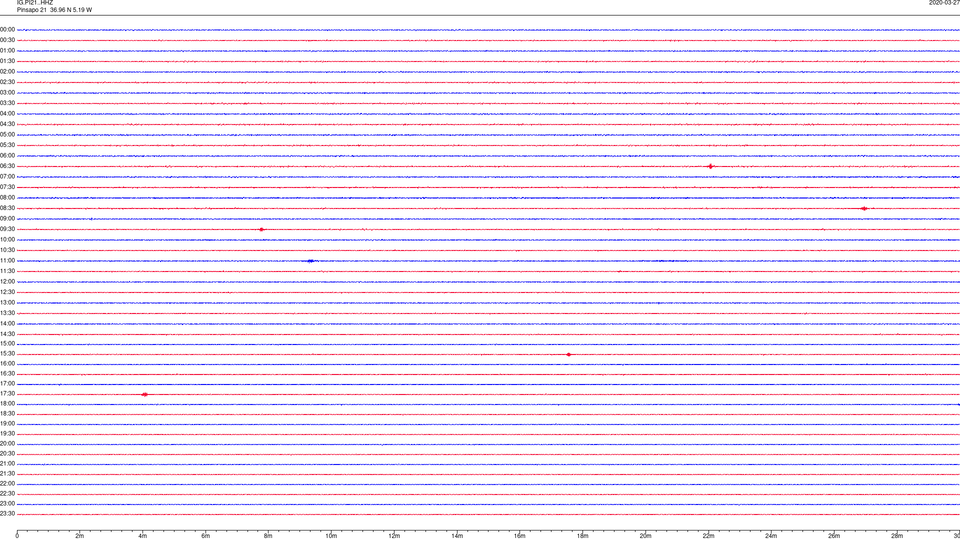Click the 08:30 row time label
Image resolution: width=960 pixels, height=540 pixels.
click(7, 208)
